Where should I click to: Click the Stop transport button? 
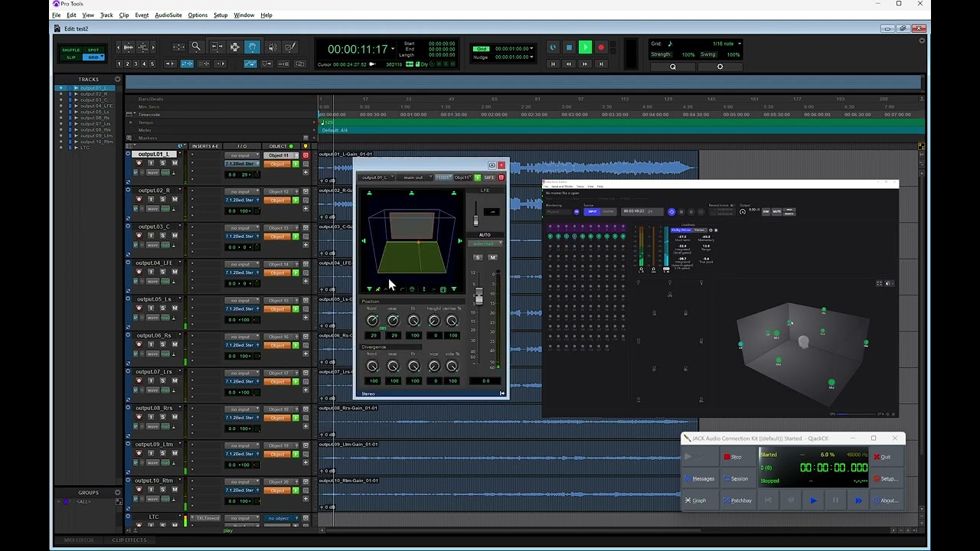569,47
